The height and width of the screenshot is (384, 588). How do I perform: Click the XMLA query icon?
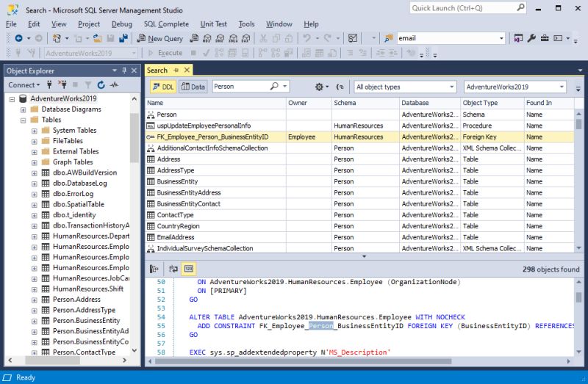point(233,38)
